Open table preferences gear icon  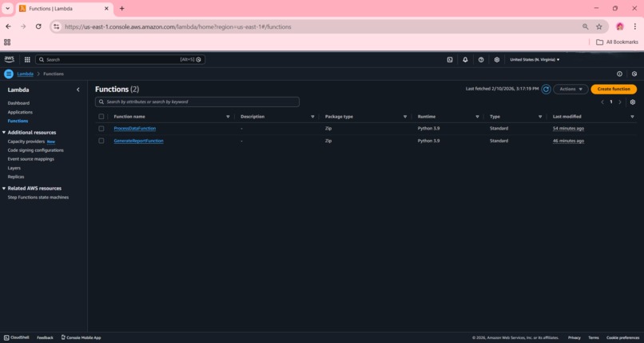[x=633, y=102]
